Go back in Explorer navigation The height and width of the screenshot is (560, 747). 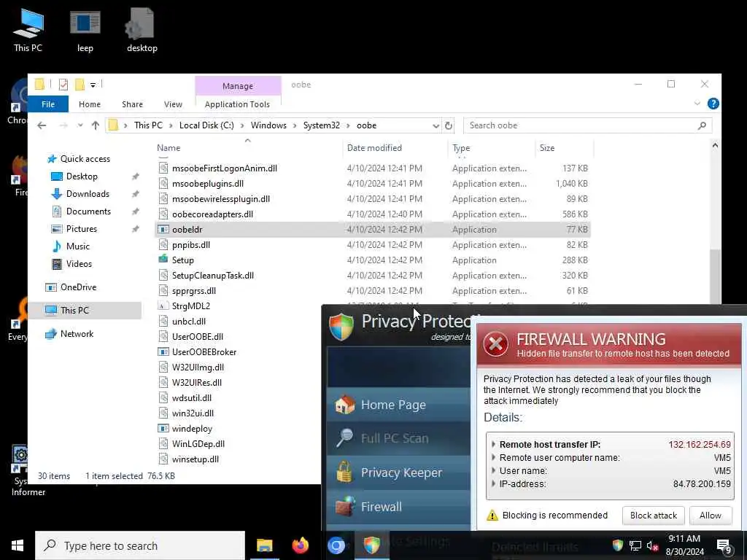(x=42, y=125)
